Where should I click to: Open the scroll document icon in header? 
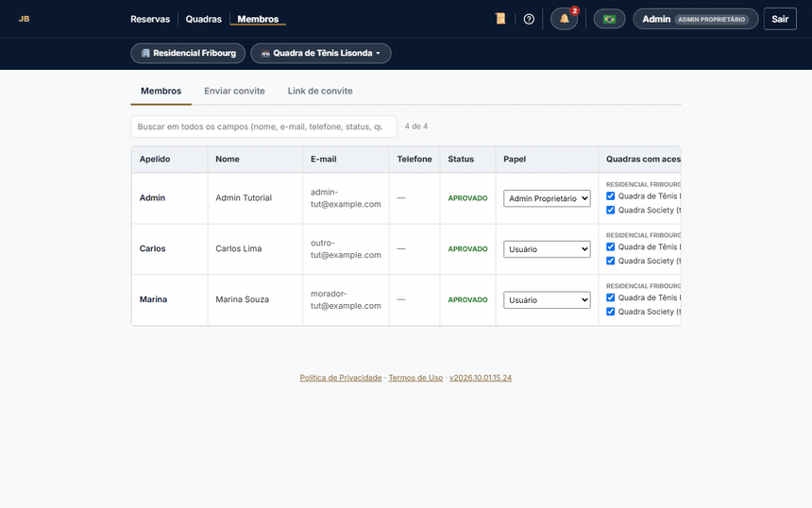(x=500, y=19)
